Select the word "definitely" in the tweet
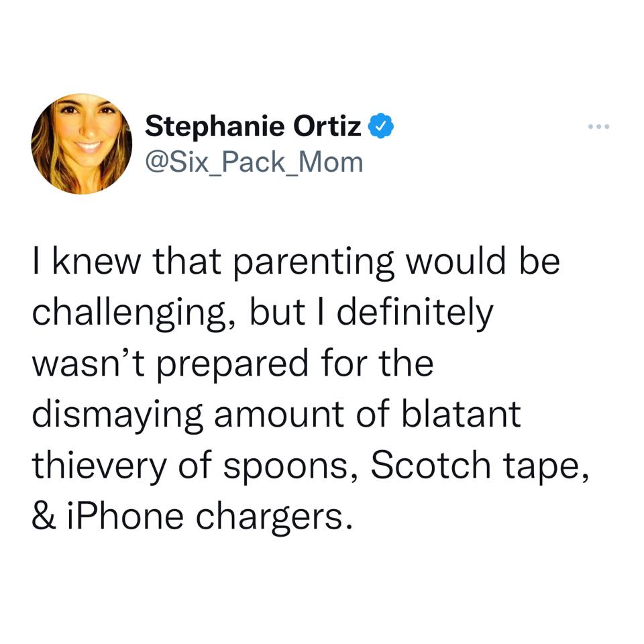Viewport: 644px width, 644px height. pos(414,313)
